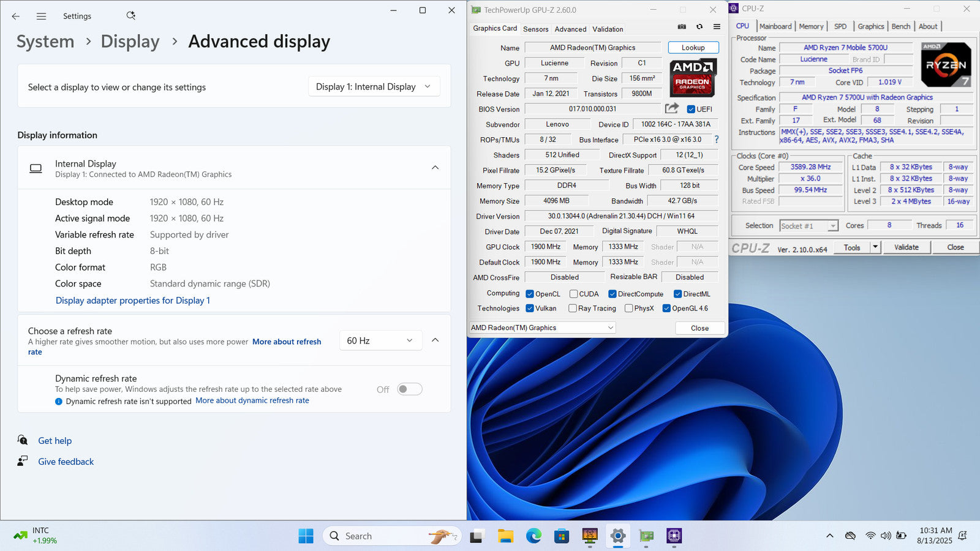Switch to Mainboard tab in CPU-Z

775,26
